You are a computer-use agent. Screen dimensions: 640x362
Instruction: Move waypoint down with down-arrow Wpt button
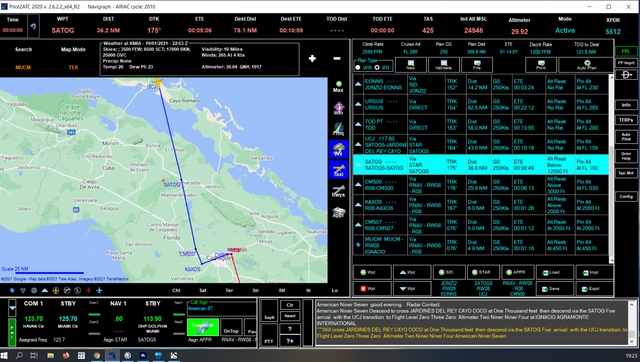(x=411, y=289)
